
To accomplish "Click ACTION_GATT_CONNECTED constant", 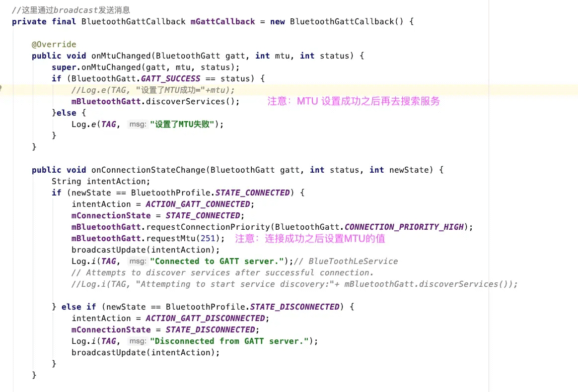I will tap(198, 204).
